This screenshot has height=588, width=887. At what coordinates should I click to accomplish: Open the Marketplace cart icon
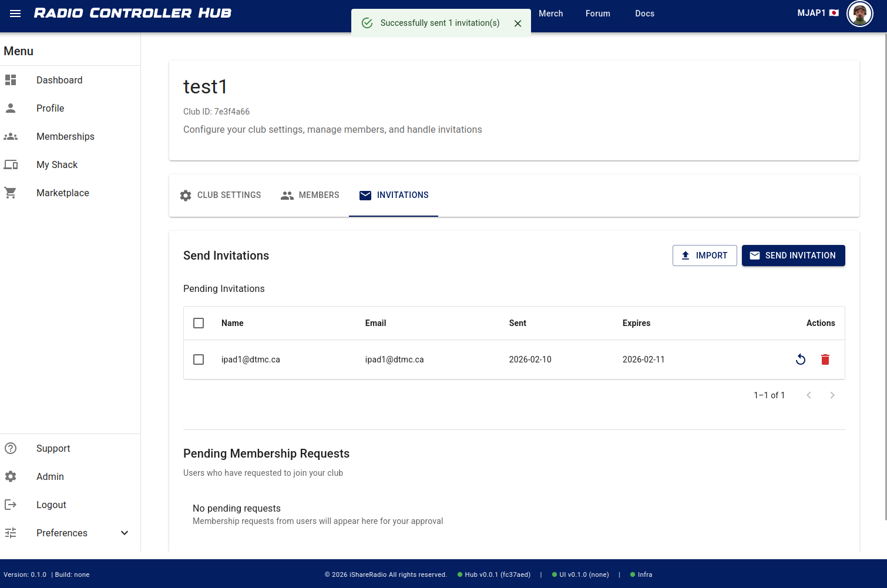[11, 193]
